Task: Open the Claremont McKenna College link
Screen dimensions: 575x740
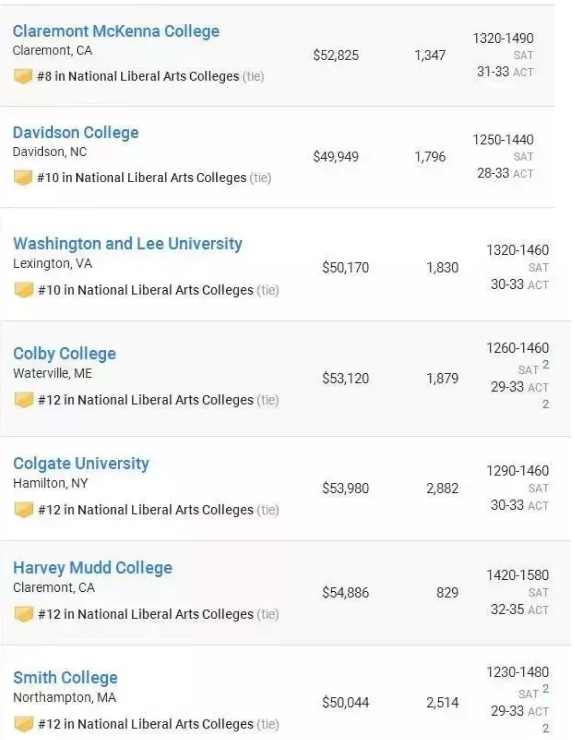Action: click(x=116, y=31)
